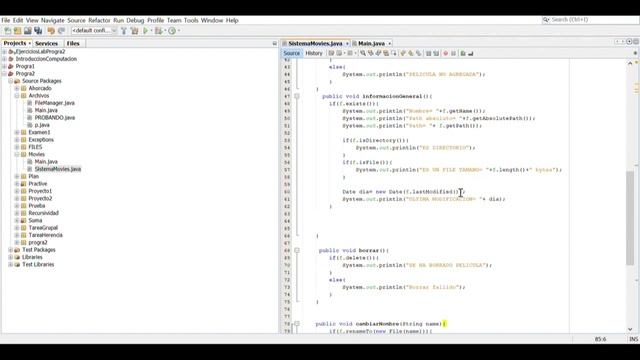This screenshot has width=640, height=360.
Task: Click the editor vertical scrollbar thumb
Action: 630,218
